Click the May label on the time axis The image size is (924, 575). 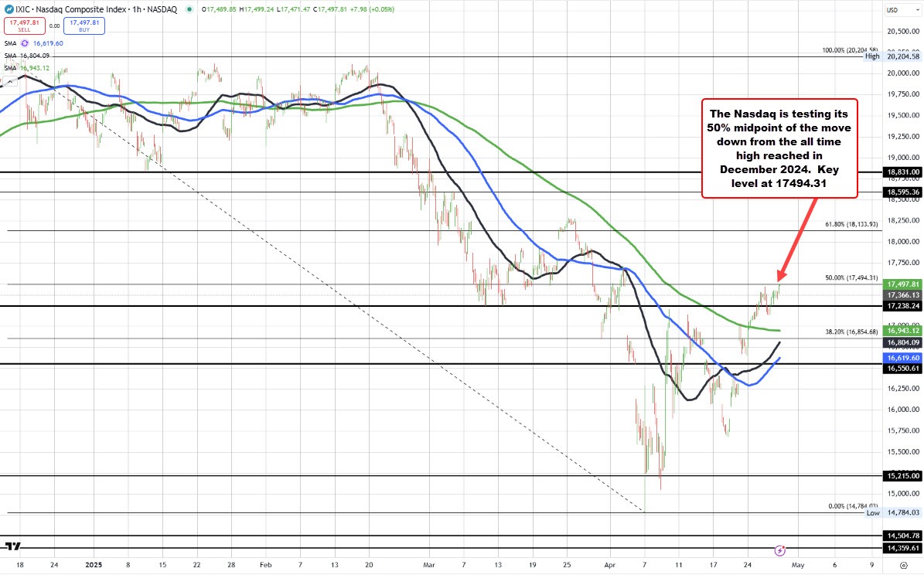797,565
